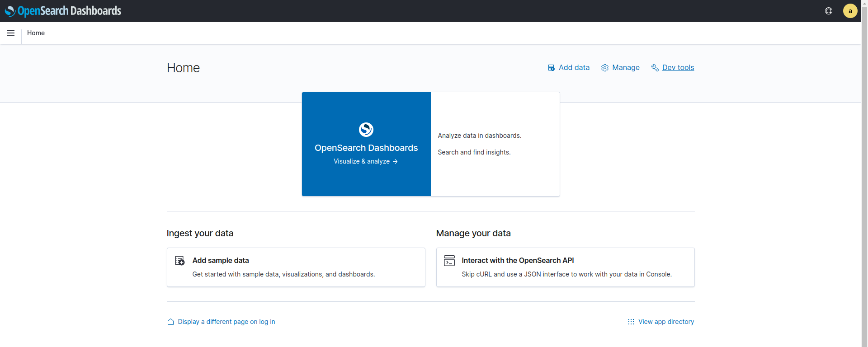Click the home icon beside log-in page link
Screen dimensions: 868x347
pos(170,322)
